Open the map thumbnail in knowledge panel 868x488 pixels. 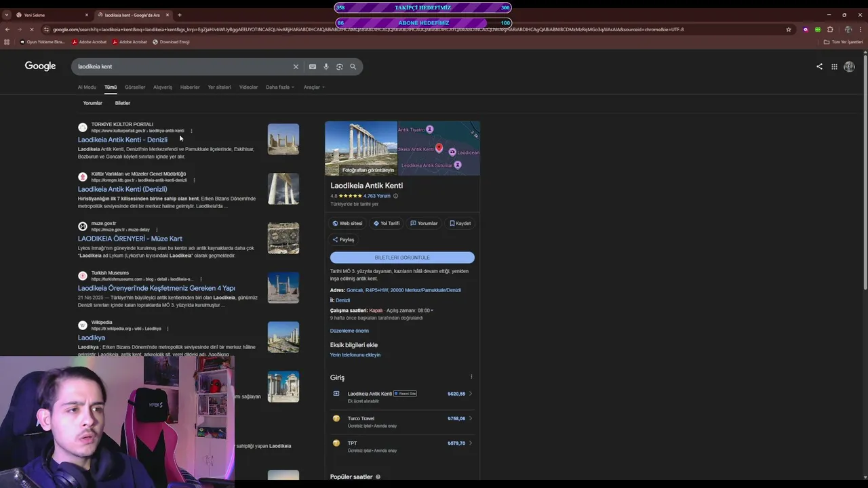click(x=439, y=148)
